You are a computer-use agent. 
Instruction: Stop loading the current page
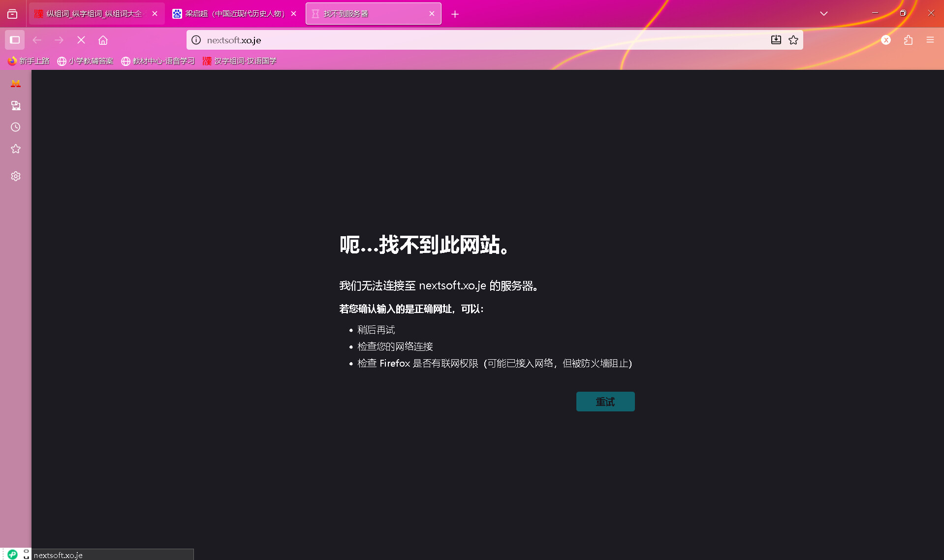pyautogui.click(x=81, y=40)
